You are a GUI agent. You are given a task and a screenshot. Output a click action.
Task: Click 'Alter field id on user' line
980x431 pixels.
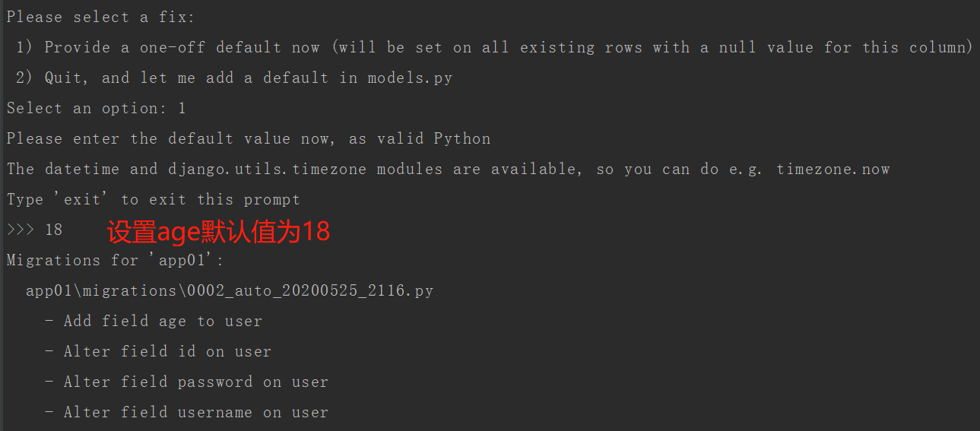pyautogui.click(x=157, y=351)
